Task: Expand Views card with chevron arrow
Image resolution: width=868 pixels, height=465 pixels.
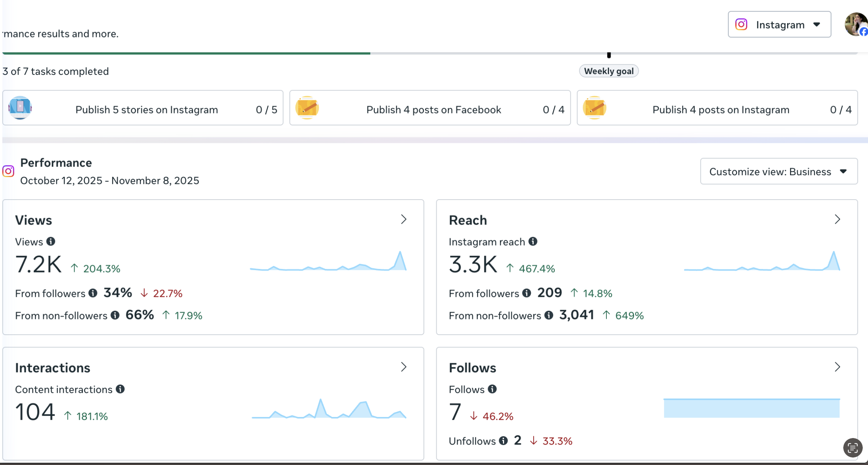Action: pos(404,219)
